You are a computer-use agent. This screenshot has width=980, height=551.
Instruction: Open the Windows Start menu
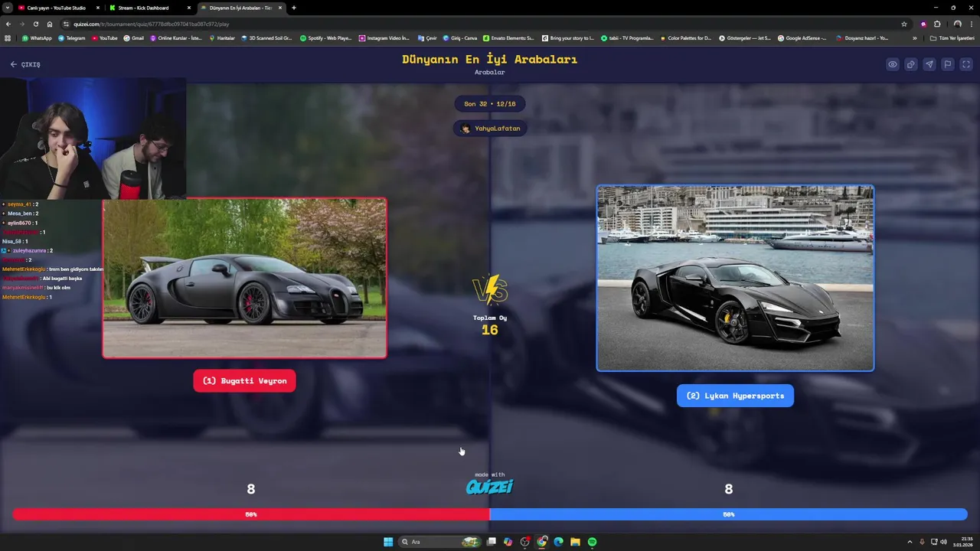[388, 542]
